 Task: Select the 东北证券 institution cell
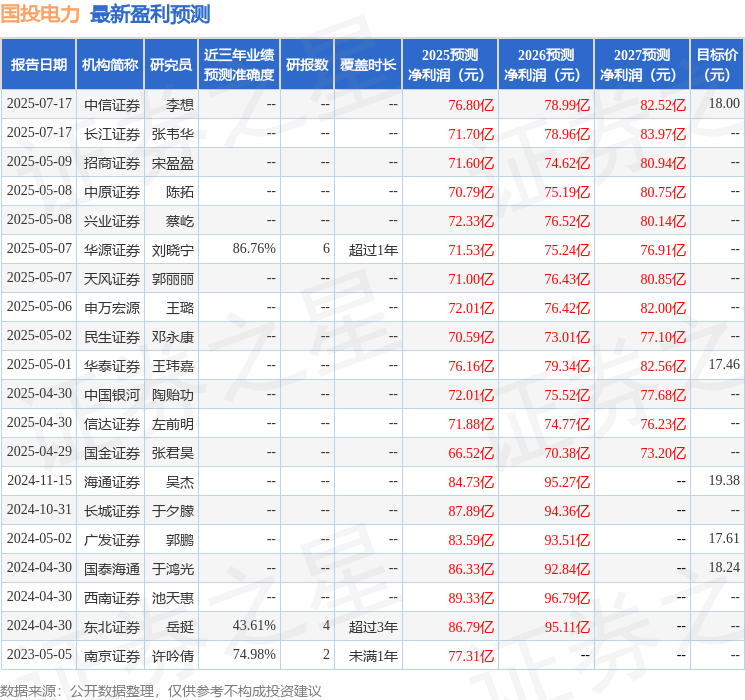[x=112, y=626]
